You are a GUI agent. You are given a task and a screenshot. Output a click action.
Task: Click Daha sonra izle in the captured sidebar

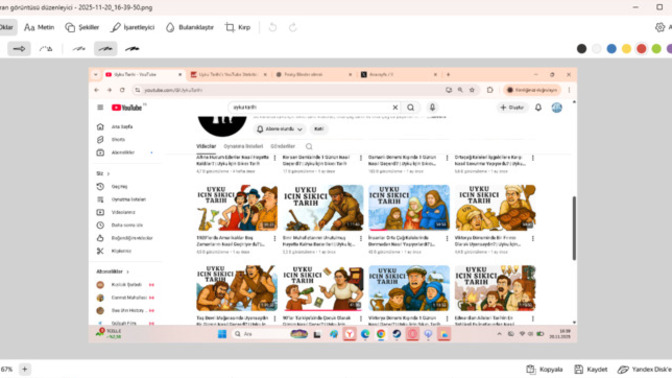120,225
